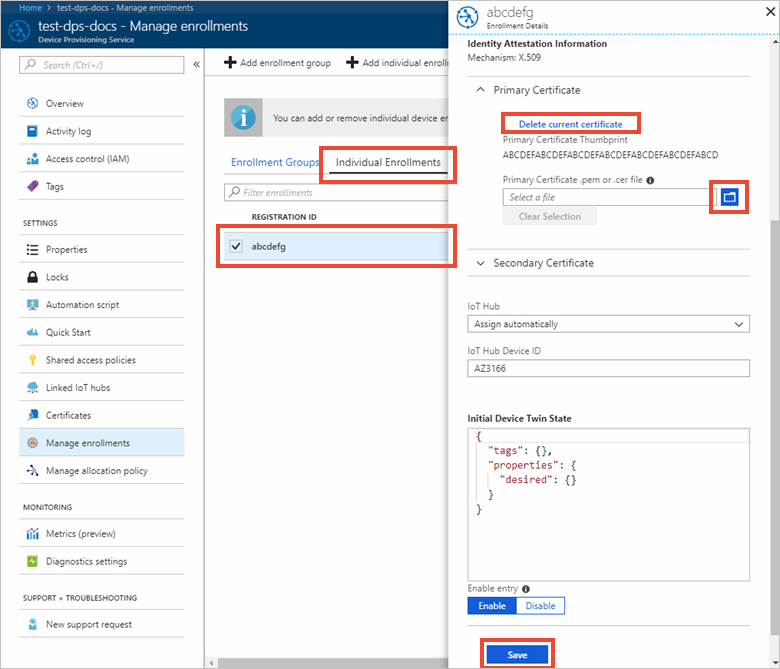Set Enable entry to Disable
780x669 pixels.
[x=540, y=606]
